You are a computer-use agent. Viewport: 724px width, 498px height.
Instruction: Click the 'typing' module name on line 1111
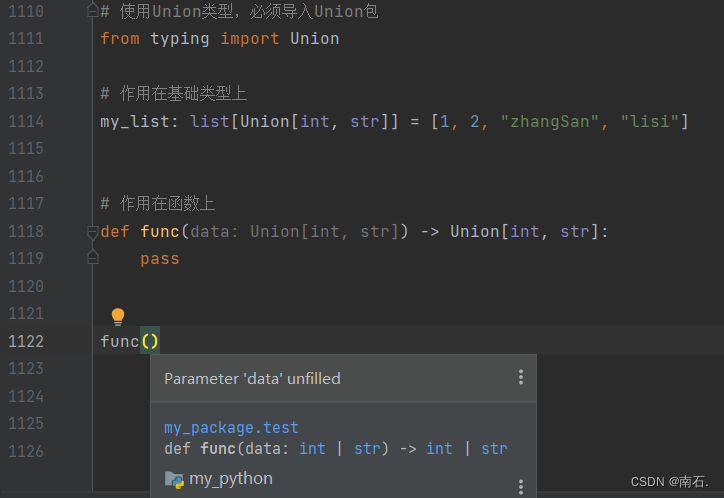(180, 39)
